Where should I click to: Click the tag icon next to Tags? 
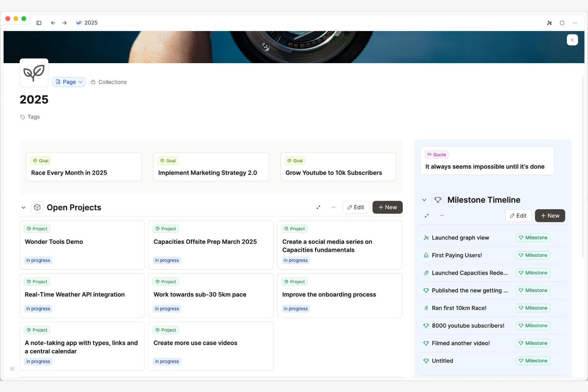pos(22,117)
